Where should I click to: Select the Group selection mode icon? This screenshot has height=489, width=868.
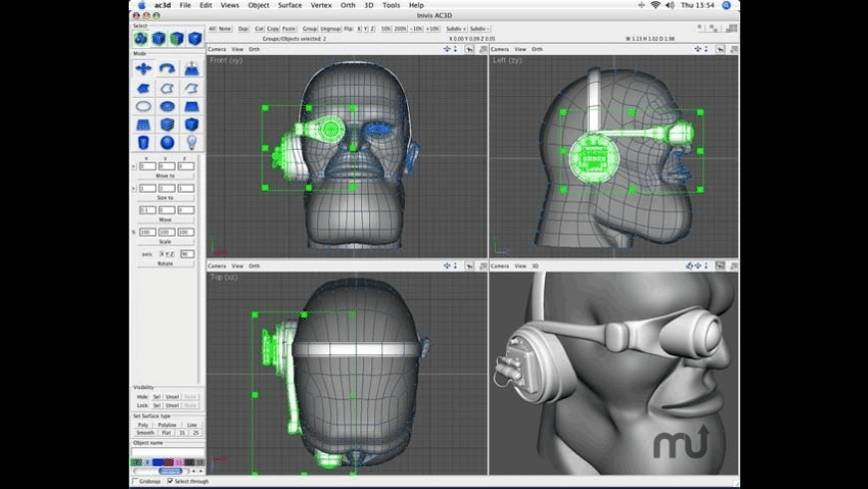tap(141, 38)
